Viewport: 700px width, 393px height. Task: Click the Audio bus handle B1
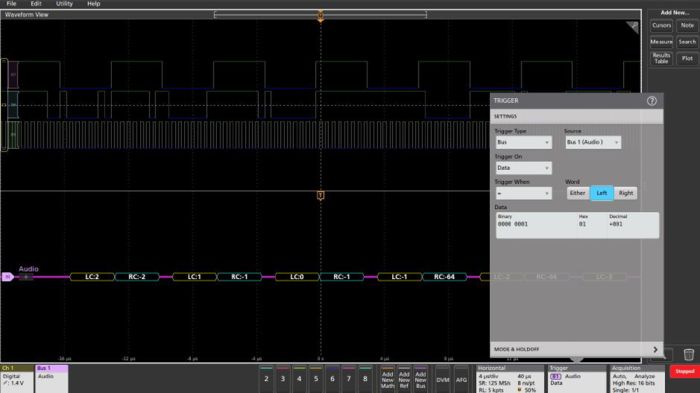pos(8,277)
